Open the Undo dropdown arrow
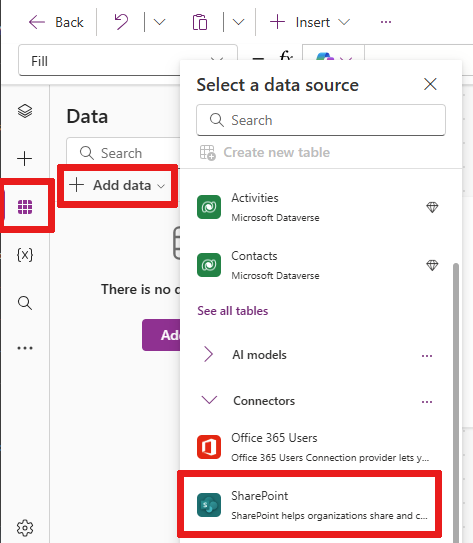 point(159,22)
